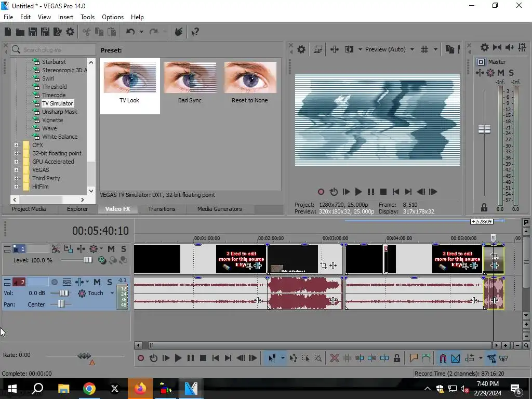
Task: Open the File menu
Action: click(x=8, y=17)
